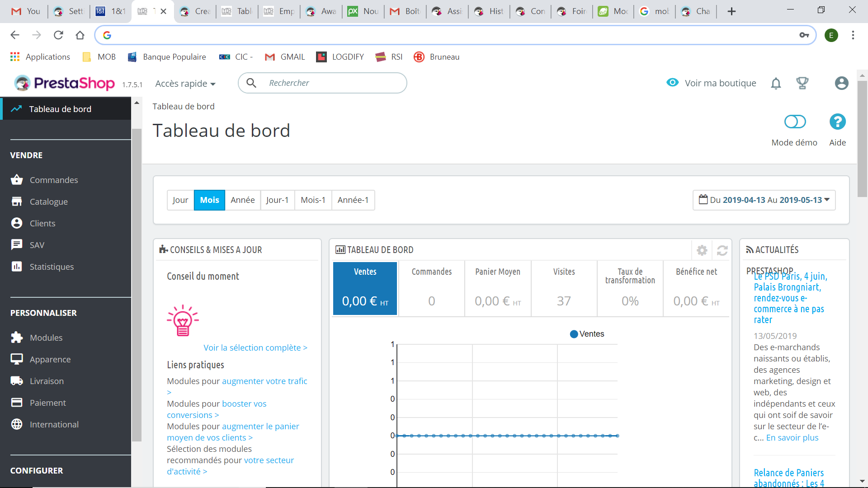This screenshot has height=488, width=868.
Task: Toggle the Mode démo switch
Action: tap(795, 122)
